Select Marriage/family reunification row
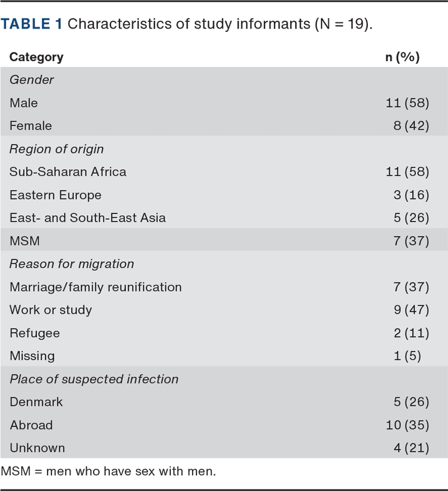This screenshot has height=491, width=448. pos(224,287)
